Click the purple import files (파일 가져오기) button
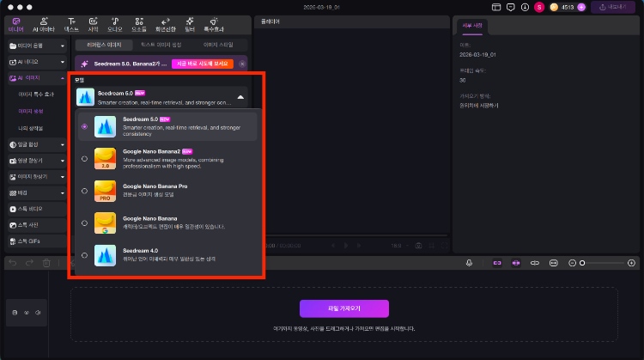The image size is (644, 360). point(344,308)
